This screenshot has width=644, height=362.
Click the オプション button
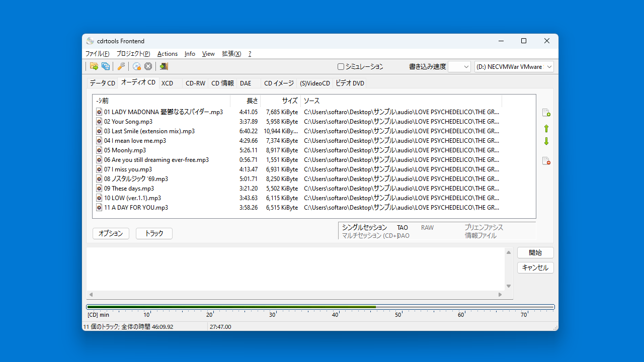pyautogui.click(x=111, y=233)
